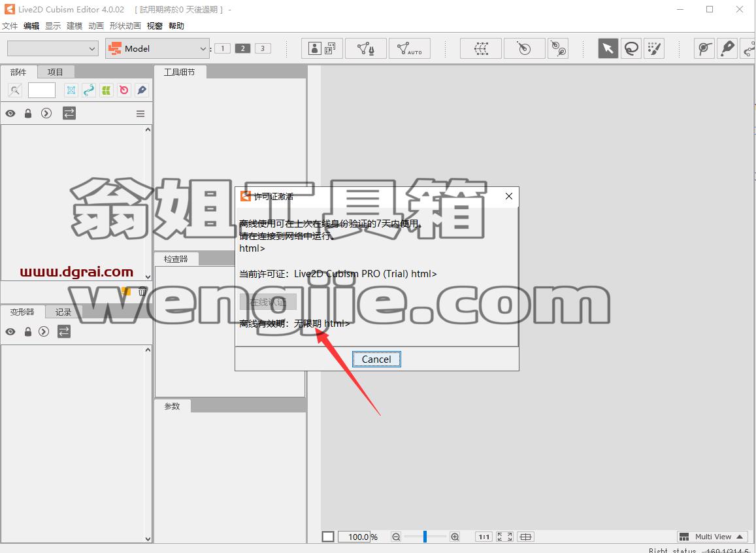Open the 显示 menu
This screenshot has height=553, width=756.
(53, 26)
